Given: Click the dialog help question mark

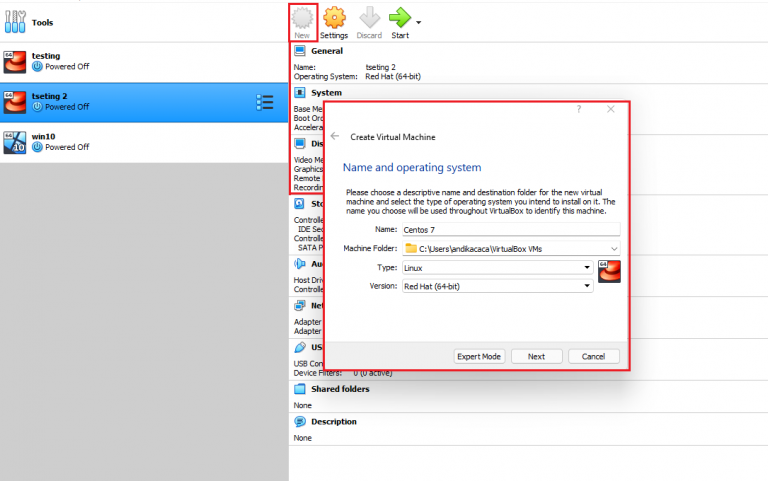Looking at the screenshot, I should pos(579,109).
